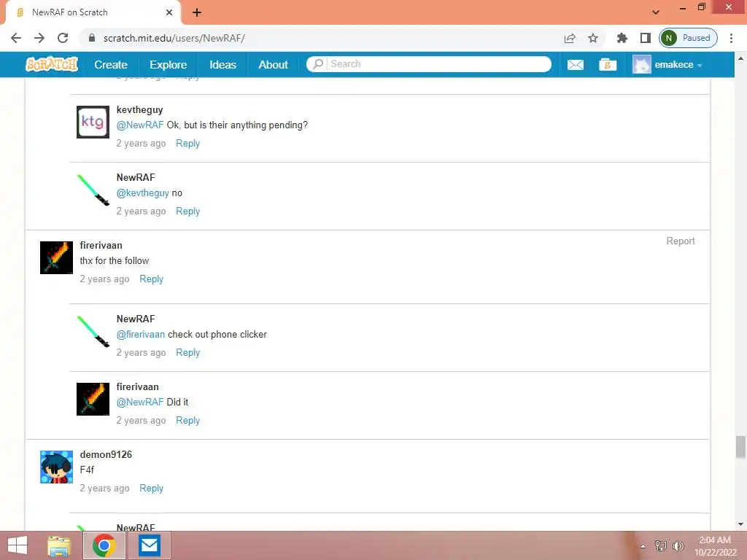
Task: Click firerivaan username on 'thx for the follow'
Action: point(101,245)
